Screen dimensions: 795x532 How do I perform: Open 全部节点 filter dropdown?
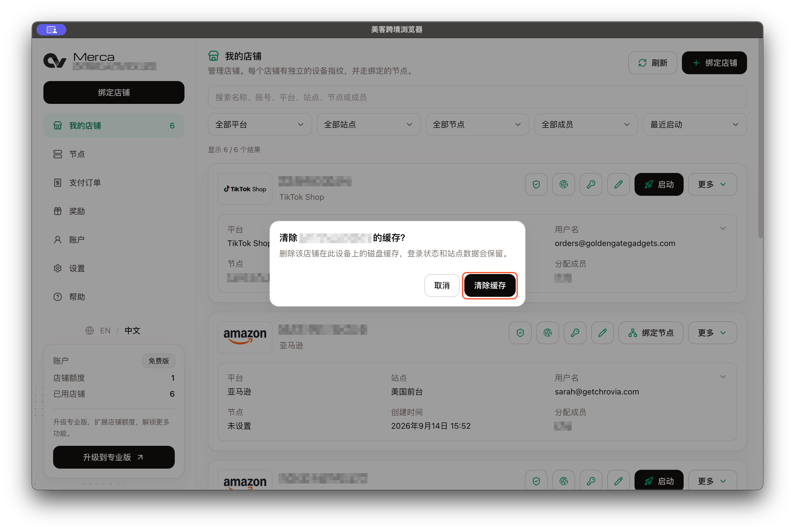click(x=477, y=124)
